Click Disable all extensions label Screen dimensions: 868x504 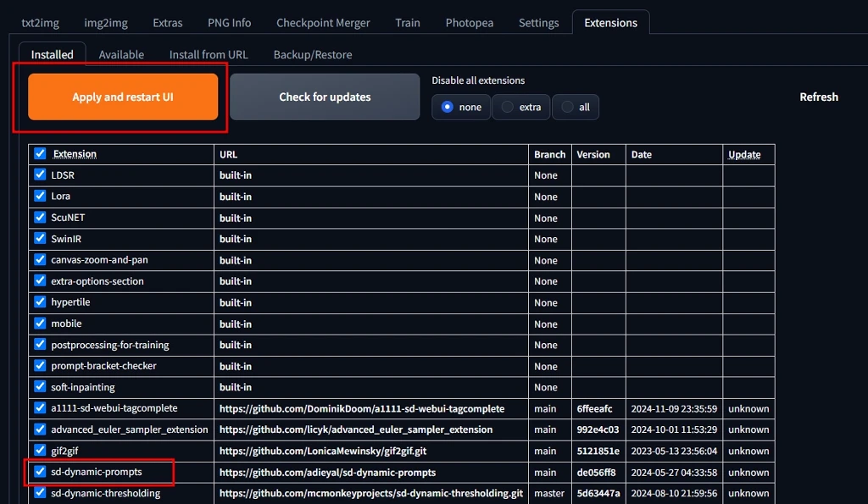coord(478,80)
